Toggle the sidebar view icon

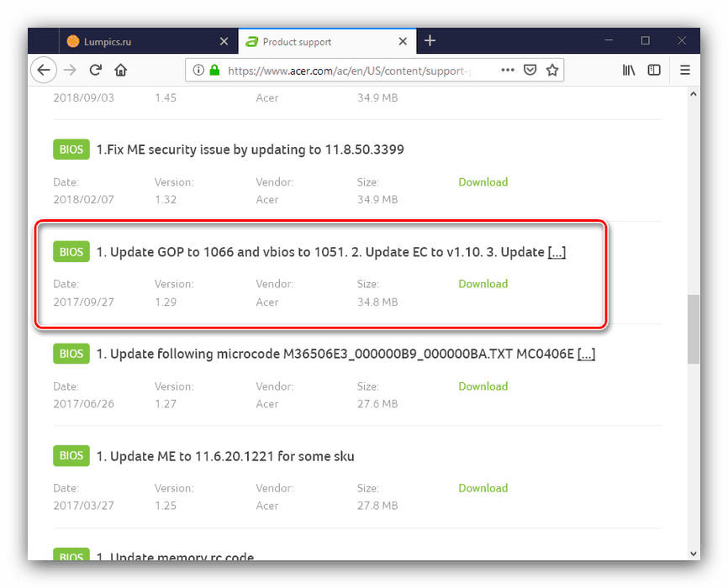point(654,70)
